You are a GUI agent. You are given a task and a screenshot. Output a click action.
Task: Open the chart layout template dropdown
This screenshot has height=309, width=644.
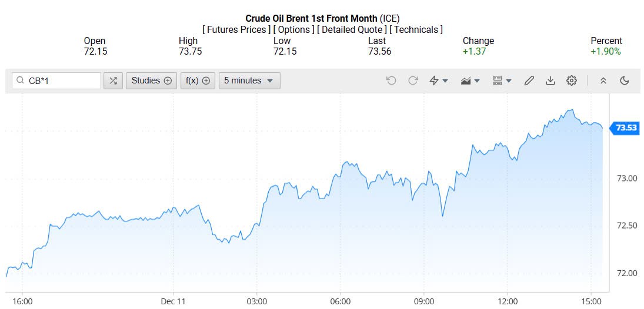(502, 80)
